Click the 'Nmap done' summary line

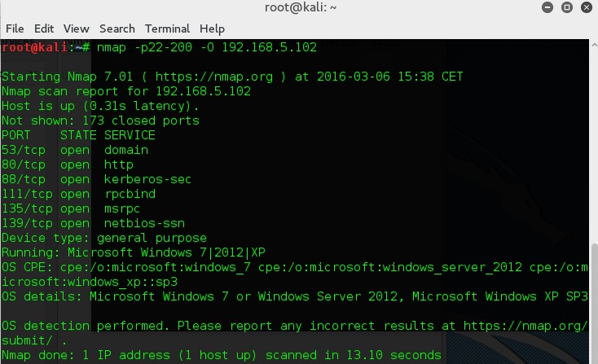tap(221, 355)
